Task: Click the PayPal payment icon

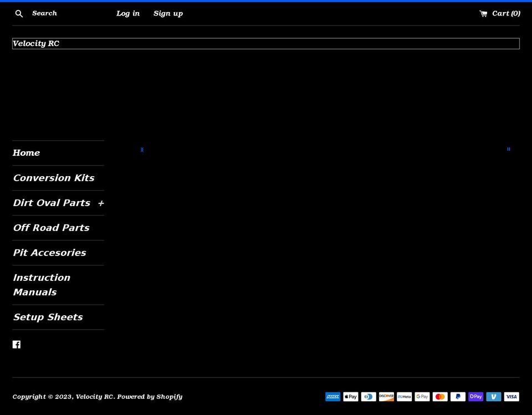Action: pos(458,397)
